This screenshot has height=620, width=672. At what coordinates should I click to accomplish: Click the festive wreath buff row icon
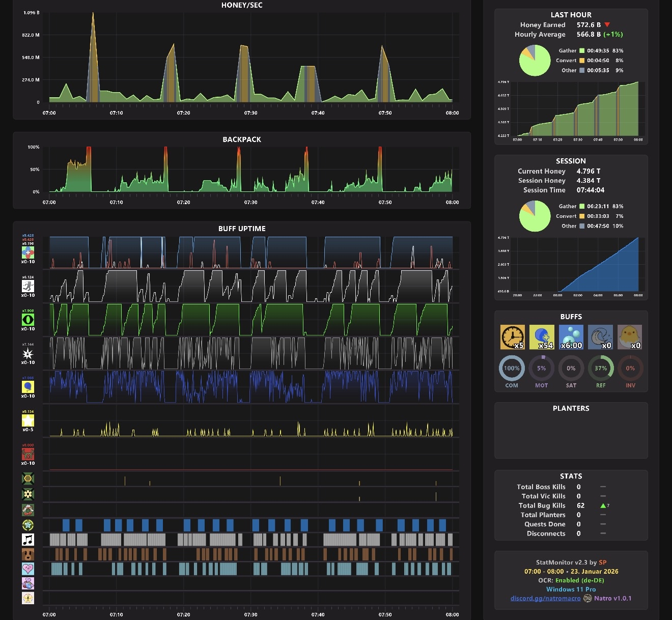pyautogui.click(x=28, y=510)
